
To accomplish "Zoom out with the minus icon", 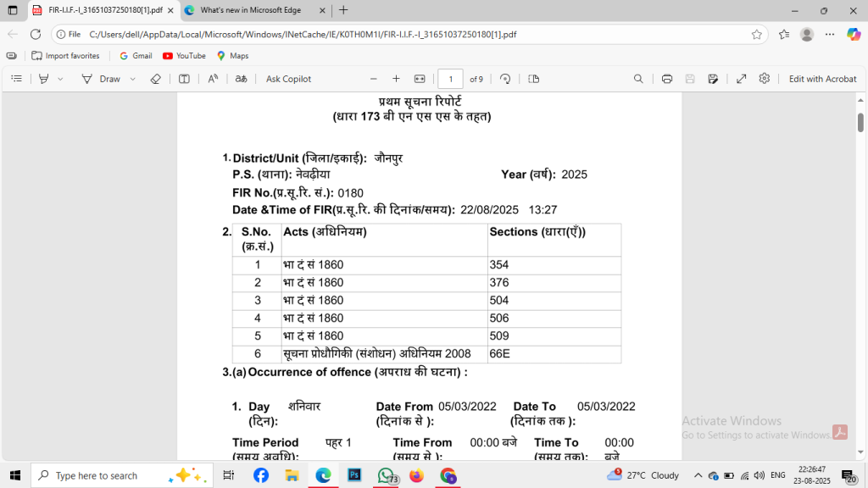I will pyautogui.click(x=373, y=79).
